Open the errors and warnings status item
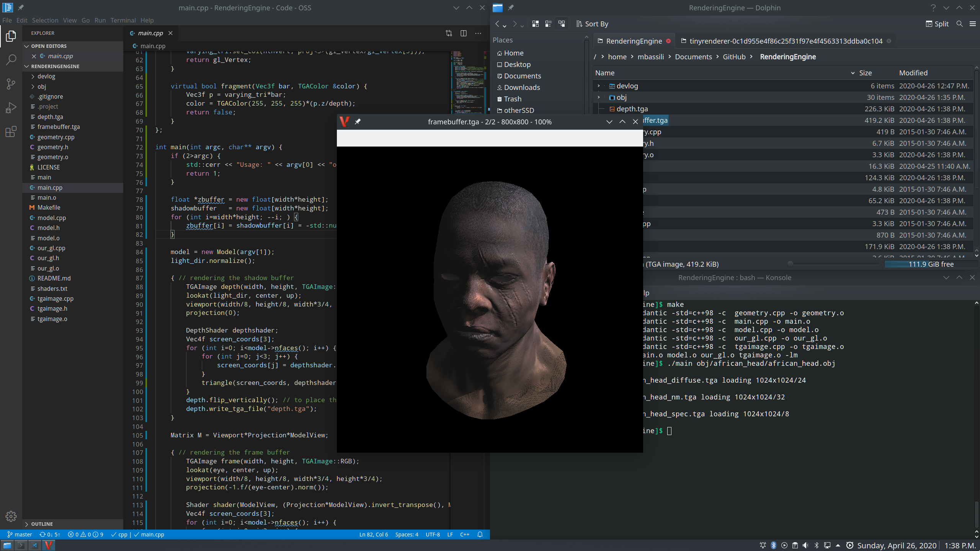 coord(85,535)
